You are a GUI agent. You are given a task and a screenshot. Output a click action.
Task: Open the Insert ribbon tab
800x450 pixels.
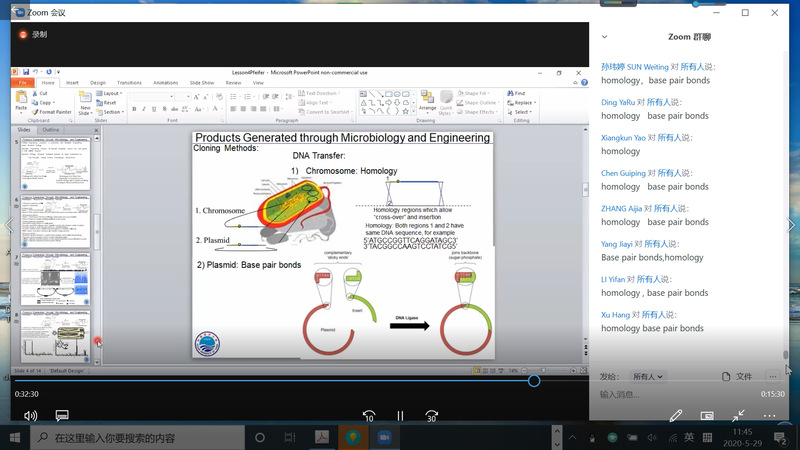point(72,83)
